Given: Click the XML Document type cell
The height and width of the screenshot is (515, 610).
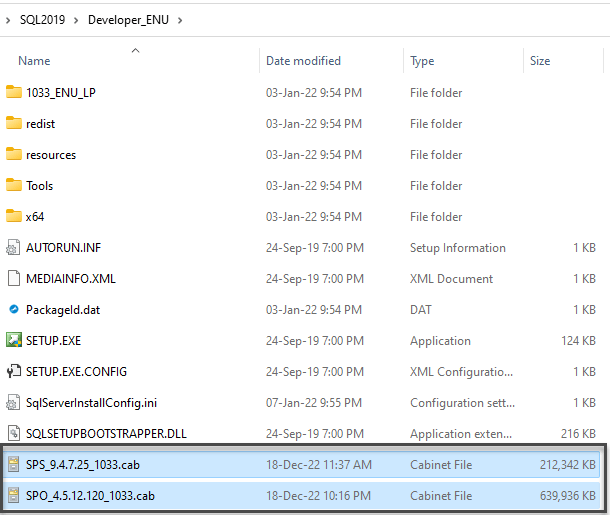Looking at the screenshot, I should [451, 279].
